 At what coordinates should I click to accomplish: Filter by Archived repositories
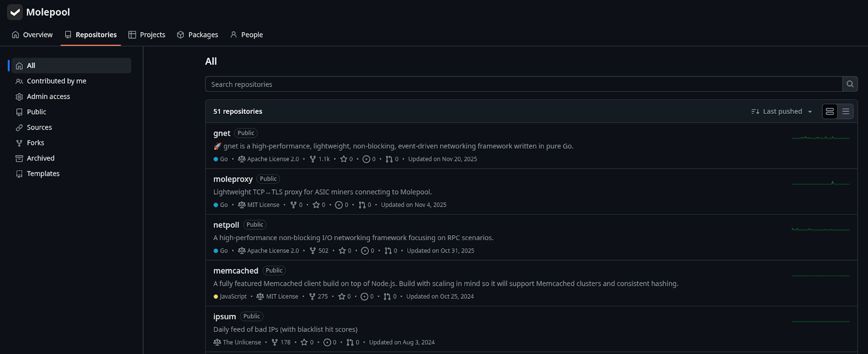click(41, 158)
